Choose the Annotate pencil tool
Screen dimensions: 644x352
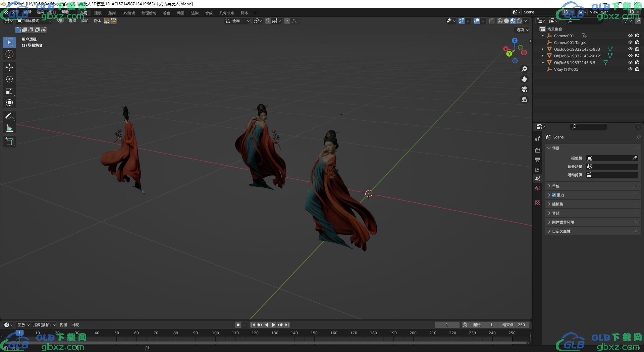point(9,116)
